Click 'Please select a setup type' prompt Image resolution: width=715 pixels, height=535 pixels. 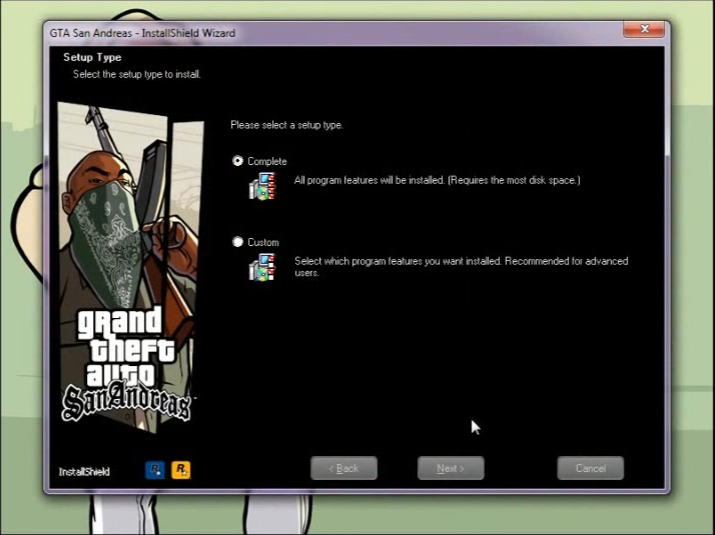[286, 125]
